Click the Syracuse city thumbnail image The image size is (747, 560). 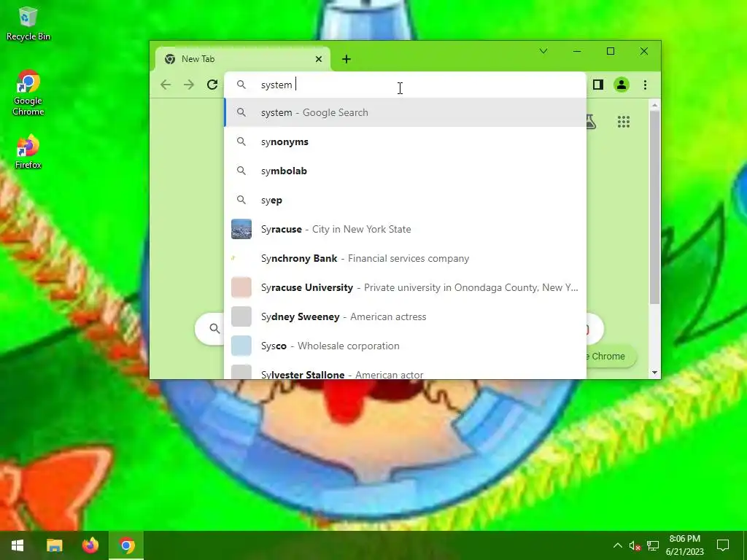coord(241,229)
